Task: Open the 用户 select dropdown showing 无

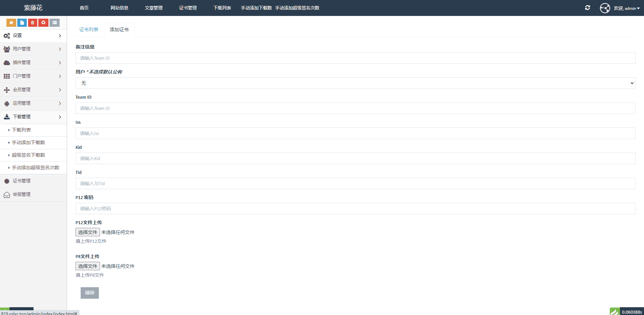Action: [x=355, y=83]
